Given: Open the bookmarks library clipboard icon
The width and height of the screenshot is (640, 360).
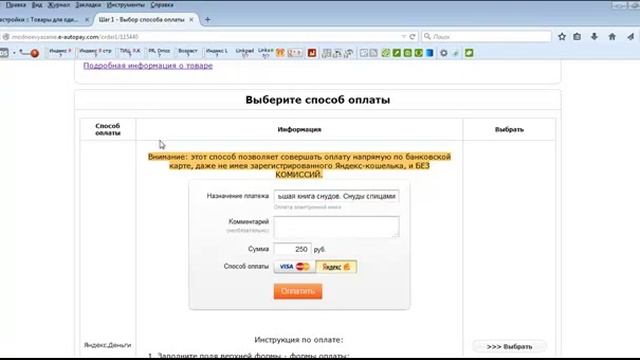Looking at the screenshot, I should (577, 37).
